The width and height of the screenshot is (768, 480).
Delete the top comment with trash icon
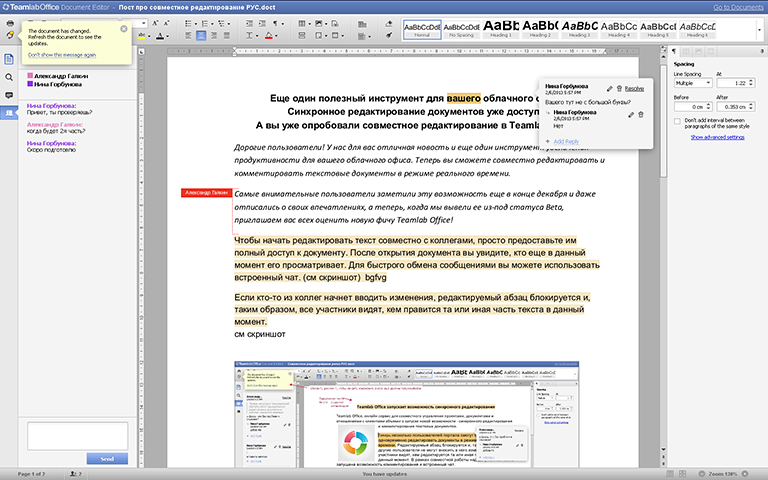click(619, 89)
